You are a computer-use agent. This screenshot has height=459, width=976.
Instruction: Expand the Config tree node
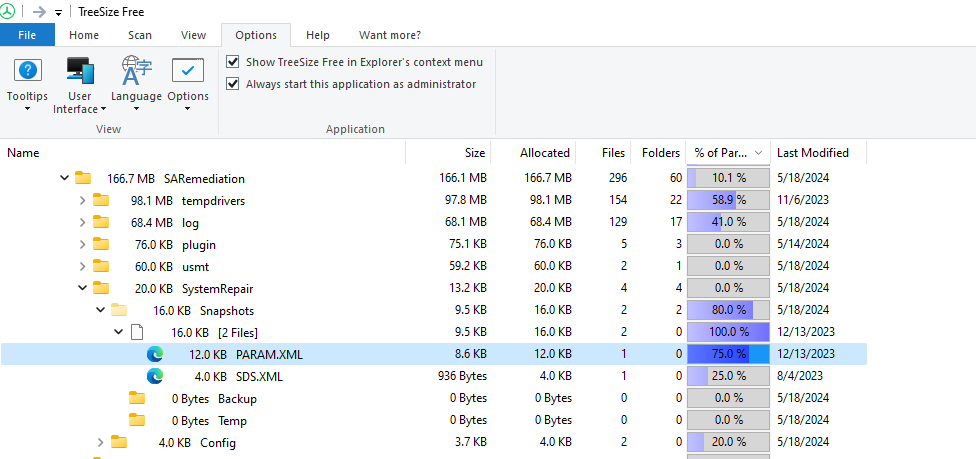click(x=101, y=442)
